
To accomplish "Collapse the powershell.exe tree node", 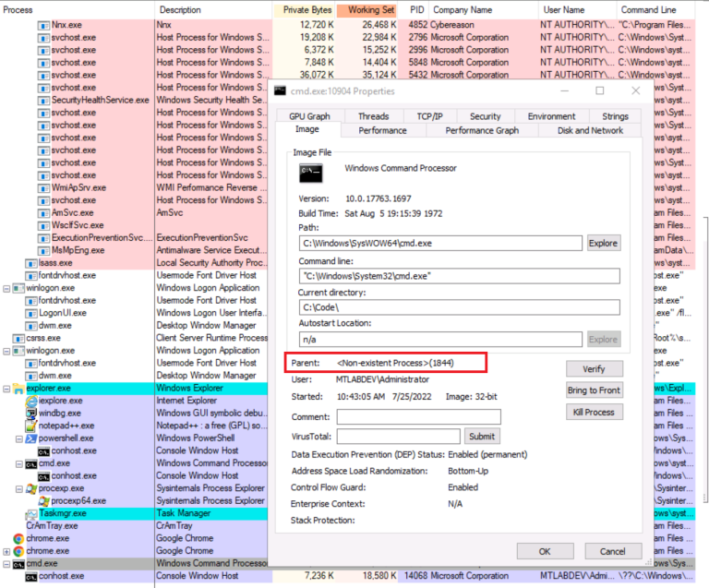I will [x=18, y=438].
